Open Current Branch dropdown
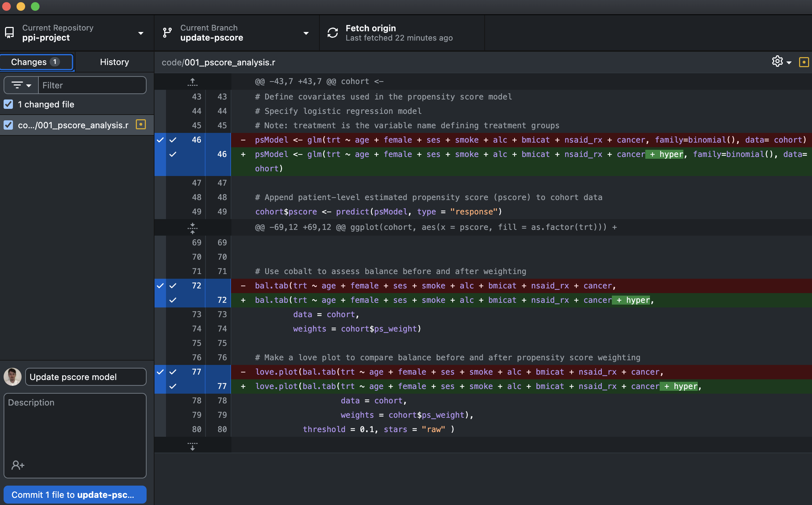 [x=306, y=33]
